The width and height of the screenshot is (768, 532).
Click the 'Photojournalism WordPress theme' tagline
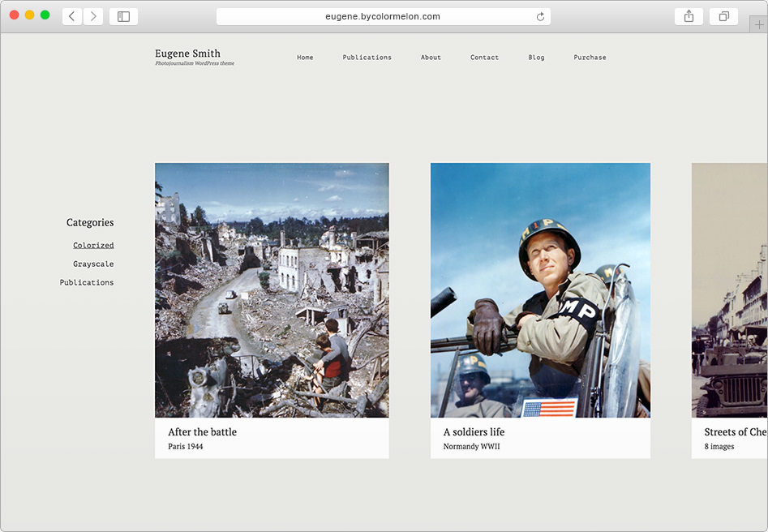(195, 63)
